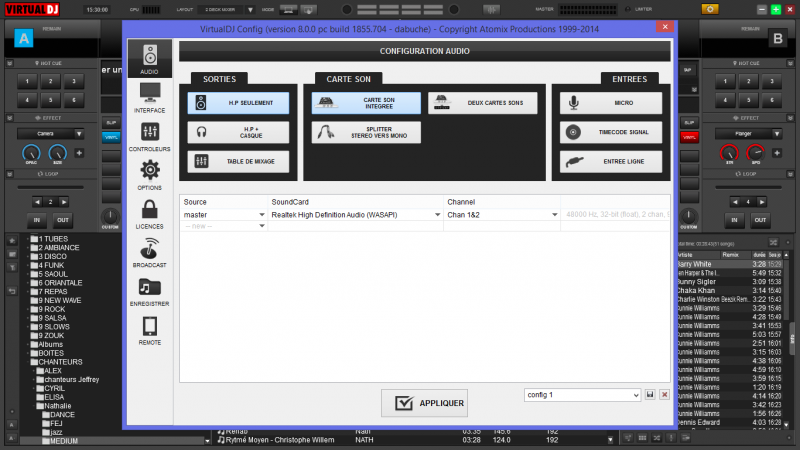800x450 pixels.
Task: Select Splitter Stereo vers Mono option
Action: pos(366,133)
